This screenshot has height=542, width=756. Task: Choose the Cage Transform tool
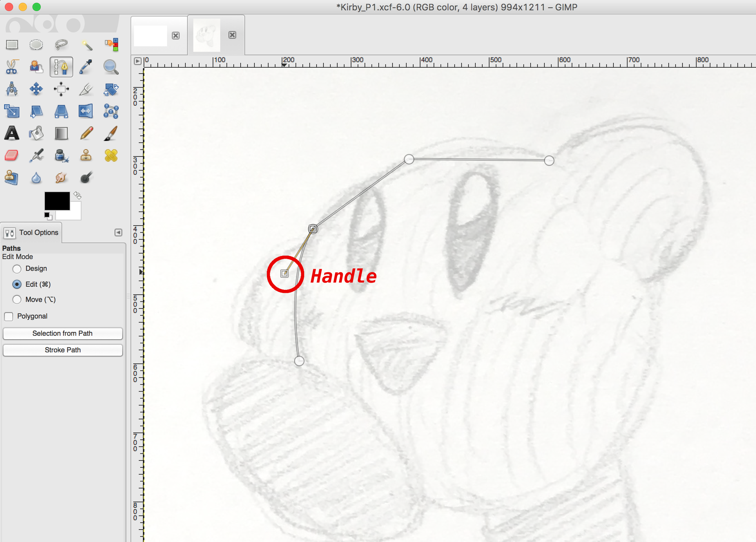(111, 111)
